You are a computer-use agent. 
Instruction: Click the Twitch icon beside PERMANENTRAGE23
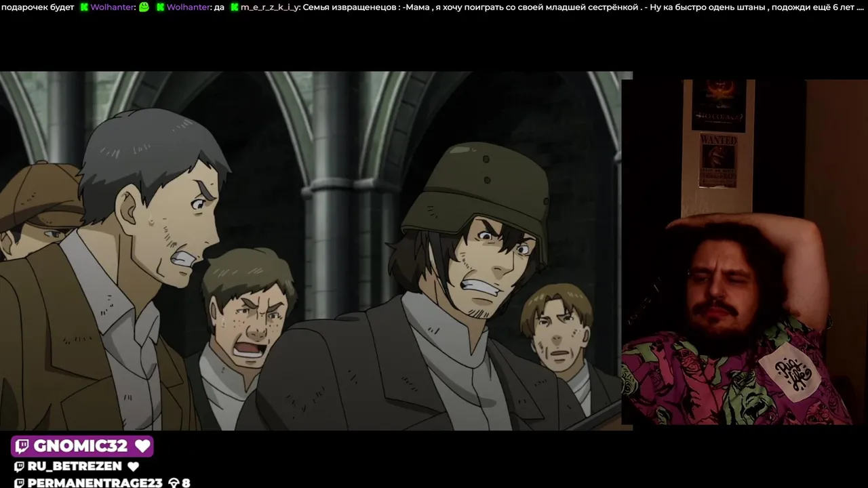coord(19,483)
